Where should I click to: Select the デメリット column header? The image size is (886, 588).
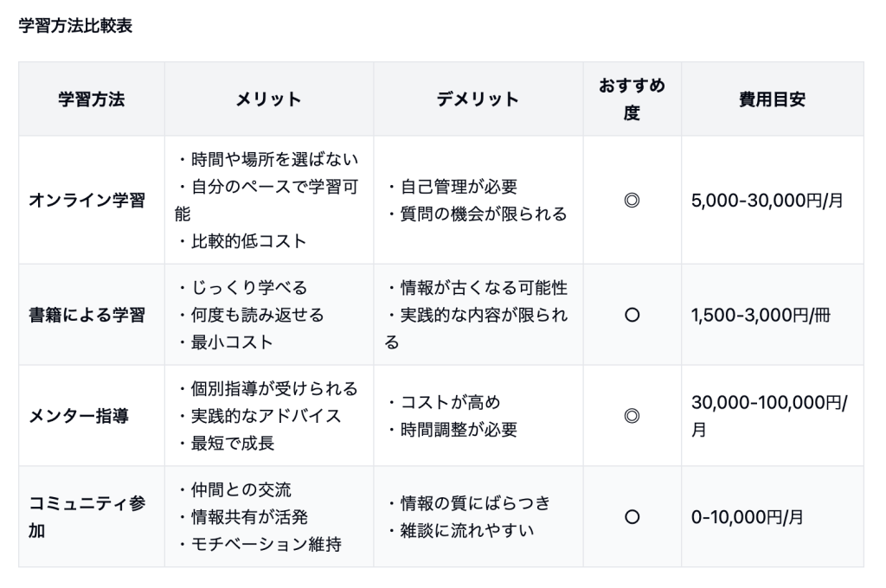tap(478, 99)
